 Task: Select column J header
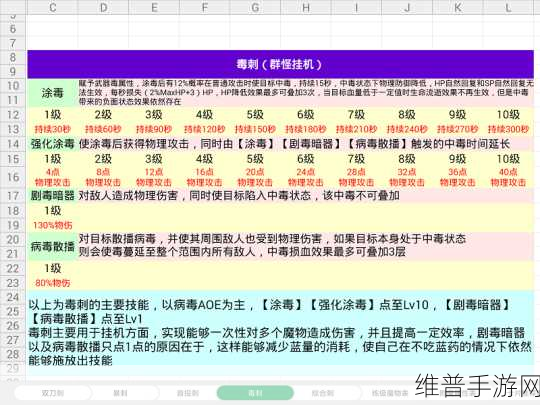pyautogui.click(x=407, y=7)
